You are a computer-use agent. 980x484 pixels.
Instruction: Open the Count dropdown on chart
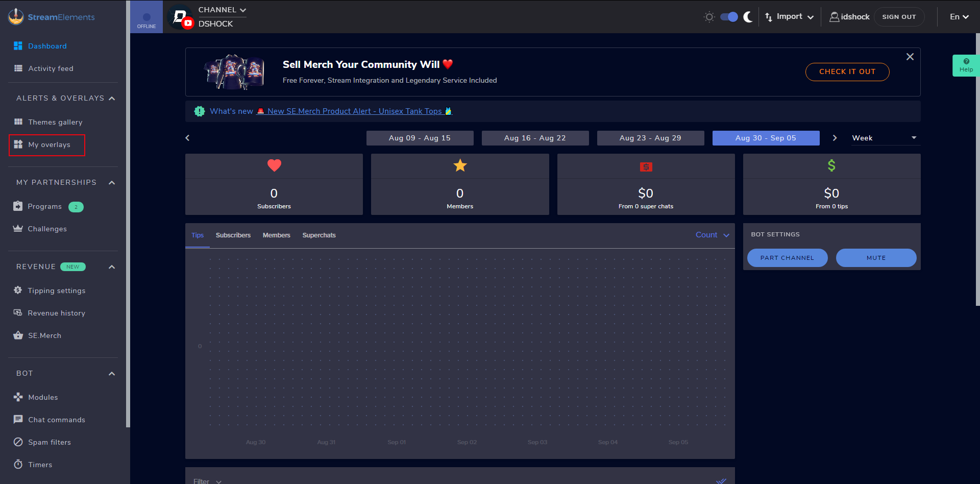(713, 235)
